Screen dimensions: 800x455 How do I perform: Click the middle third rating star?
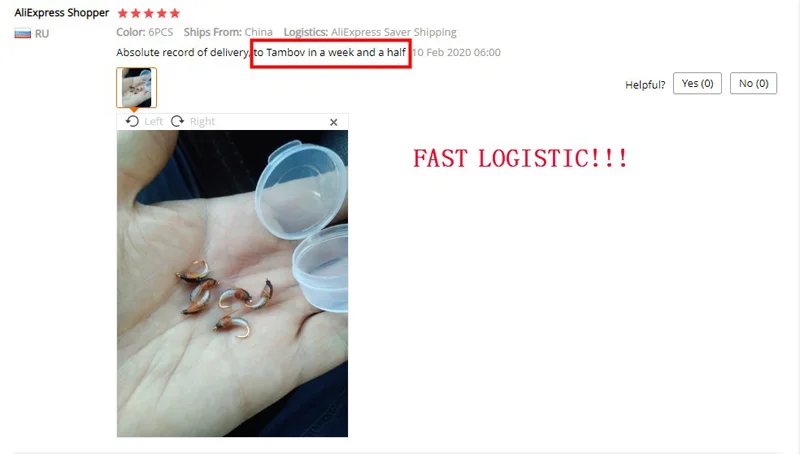pos(148,13)
